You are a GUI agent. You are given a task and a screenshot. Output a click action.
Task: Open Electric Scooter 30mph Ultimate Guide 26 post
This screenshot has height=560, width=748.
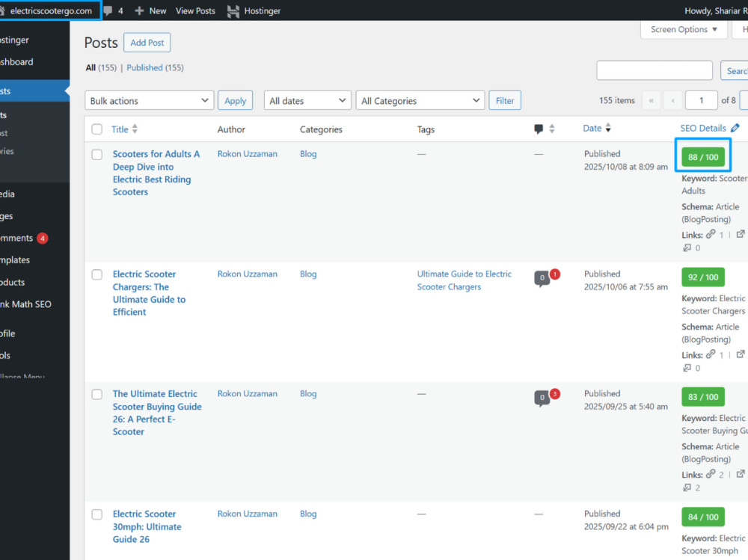click(x=147, y=526)
